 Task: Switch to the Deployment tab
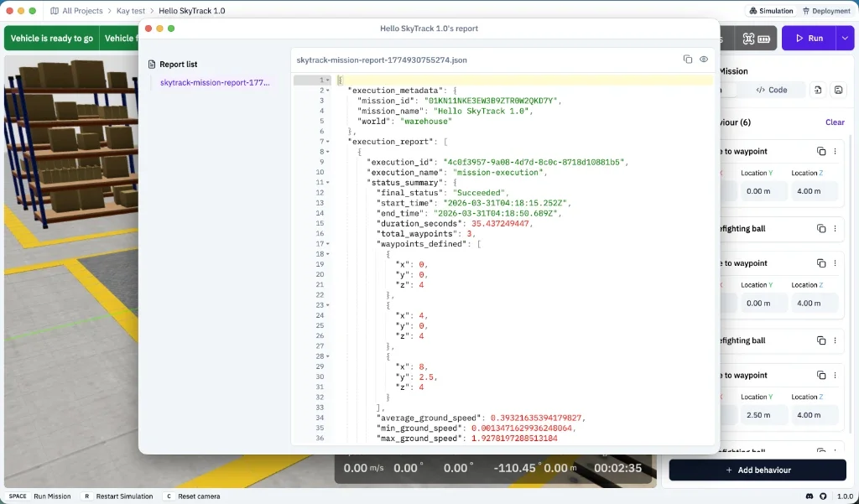[x=826, y=10]
